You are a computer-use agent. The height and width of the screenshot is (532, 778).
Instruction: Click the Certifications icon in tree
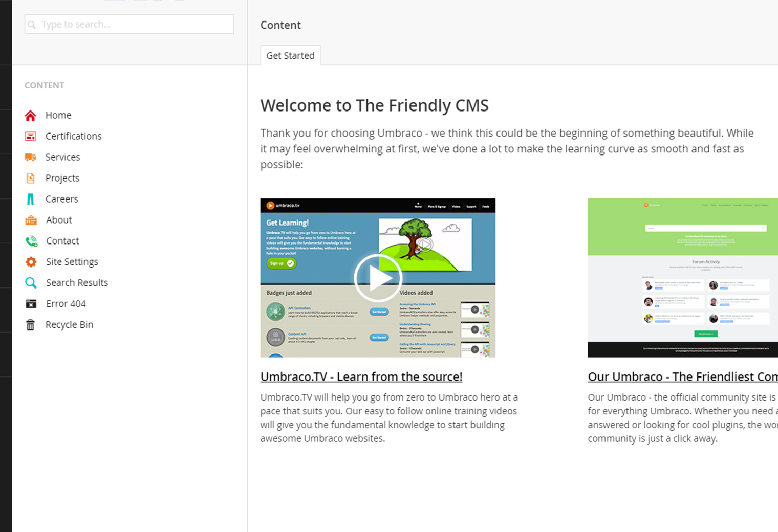coord(31,136)
